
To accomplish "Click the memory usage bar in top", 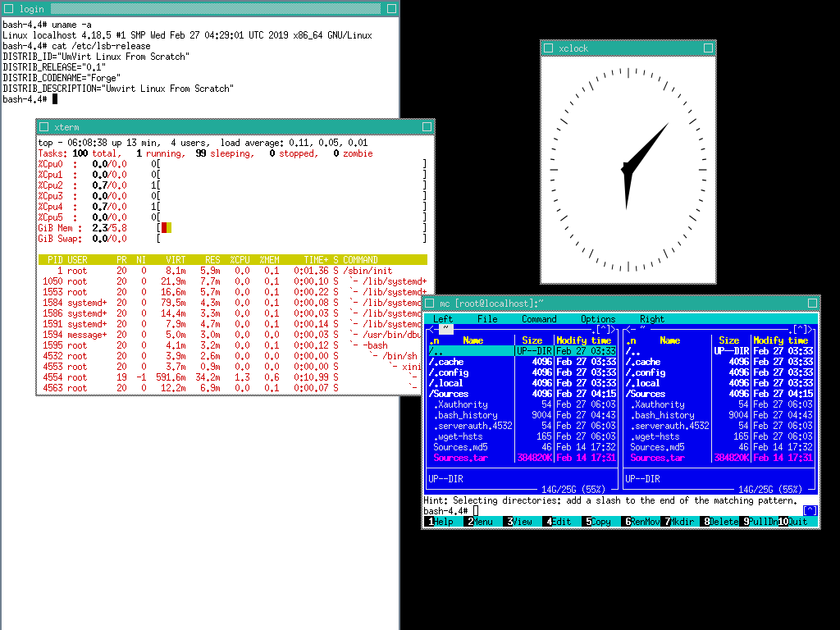I will coord(167,228).
